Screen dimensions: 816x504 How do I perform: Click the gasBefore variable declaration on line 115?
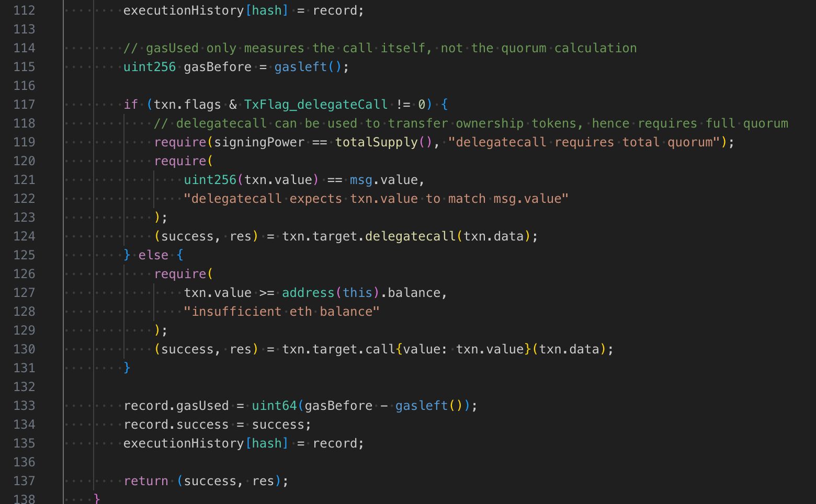[x=218, y=67]
